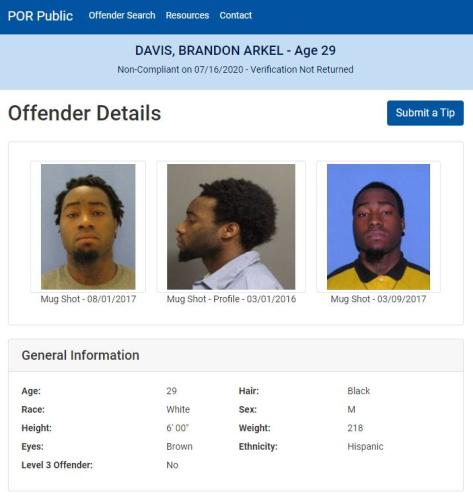
Task: Select the Hair value Black
Action: [359, 391]
